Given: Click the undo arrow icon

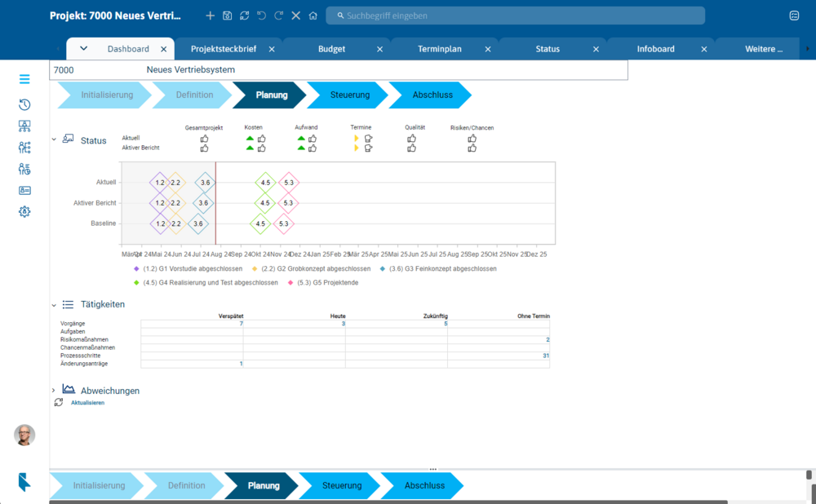Looking at the screenshot, I should point(262,15).
